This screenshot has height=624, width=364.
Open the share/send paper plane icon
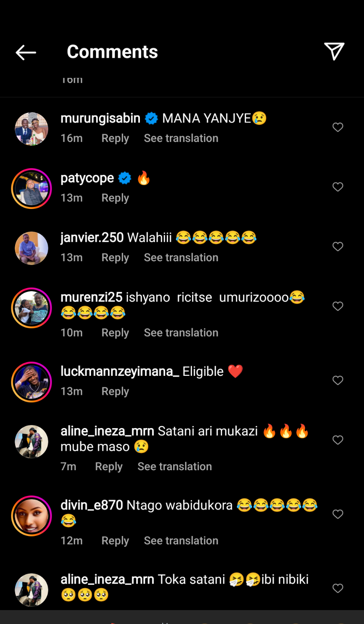335,51
